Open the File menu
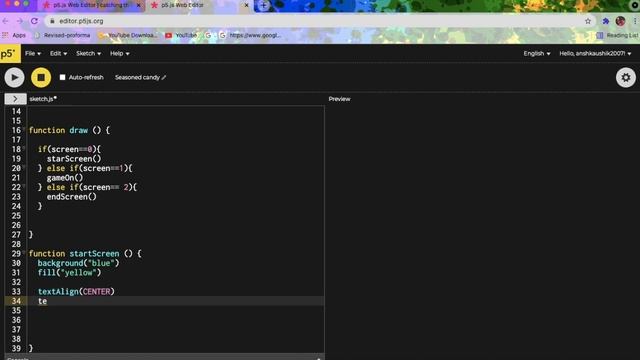The height and width of the screenshot is (360, 640). coord(33,53)
